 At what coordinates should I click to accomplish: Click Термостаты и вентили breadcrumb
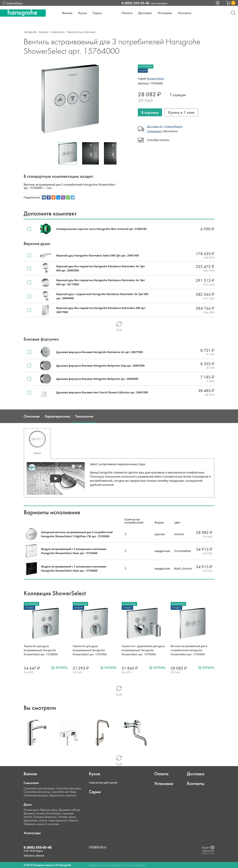(81, 32)
